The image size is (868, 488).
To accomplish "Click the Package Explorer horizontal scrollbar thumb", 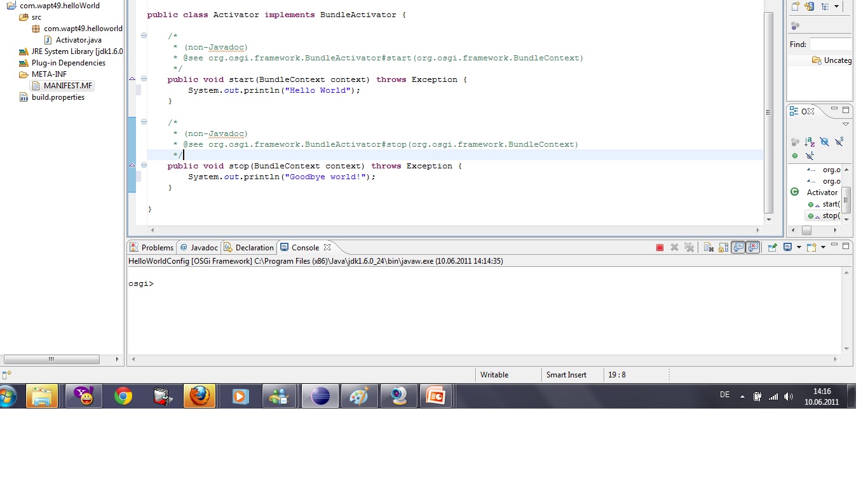I will (x=52, y=359).
